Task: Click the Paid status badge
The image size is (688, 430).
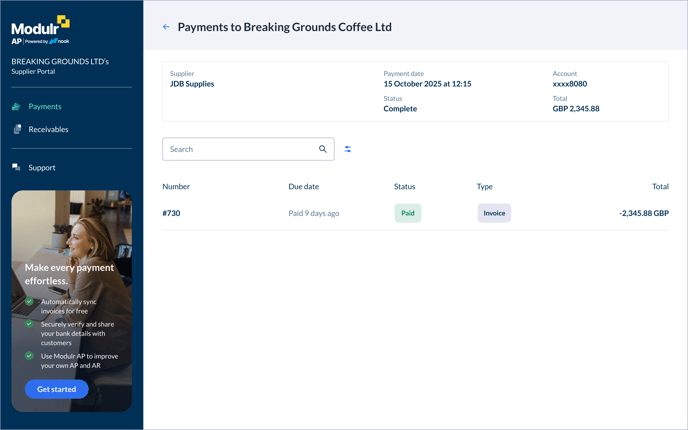Action: point(408,213)
